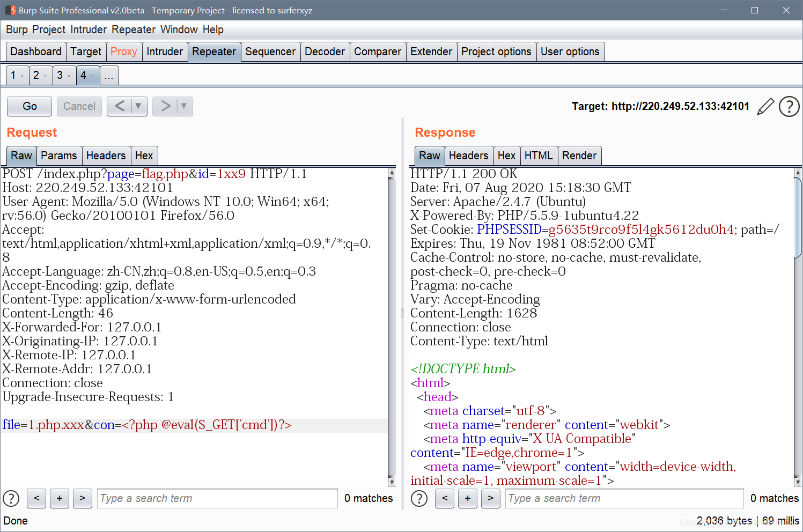Expand forward history dropdown arrow
Viewport: 803px width, 532px height.
pos(185,106)
